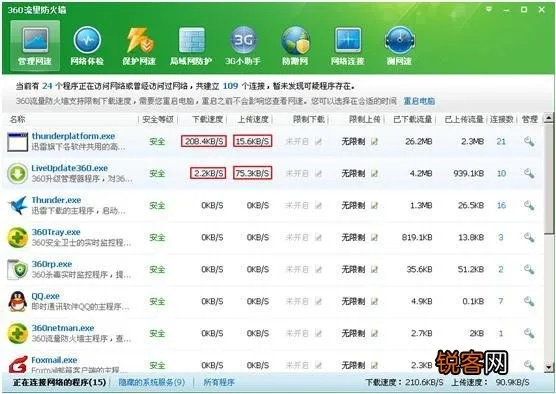
Task: Sort by the 下载速度 column header
Action: click(207, 120)
